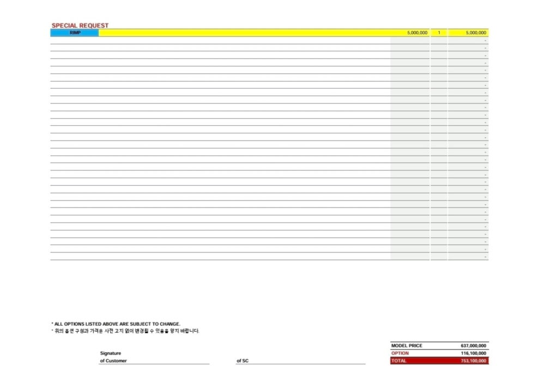This screenshot has height=392, width=544.
Task: Click the 'ALL OPTIONS LISTED ABOVE' notice
Action: [x=116, y=324]
